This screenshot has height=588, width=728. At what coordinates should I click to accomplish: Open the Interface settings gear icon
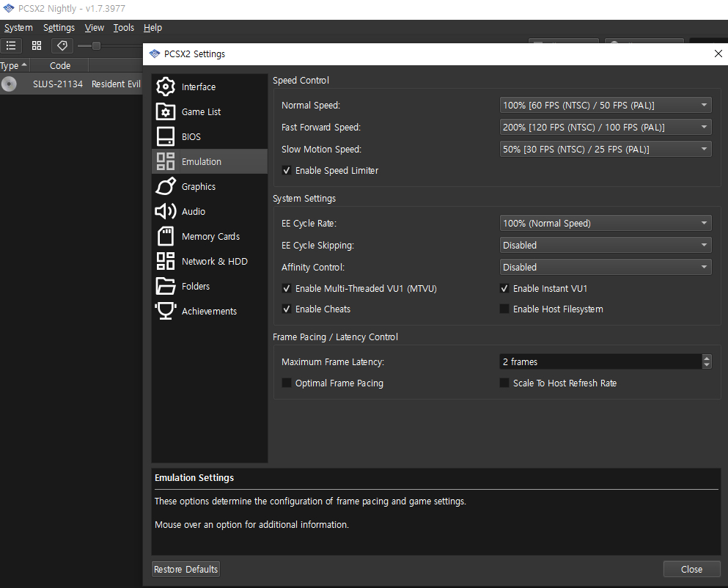click(x=165, y=87)
